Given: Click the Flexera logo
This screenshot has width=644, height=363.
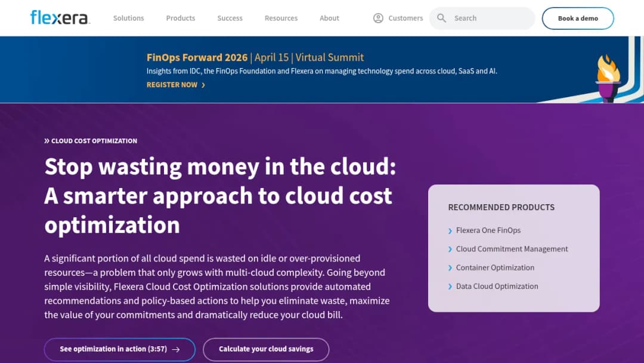Looking at the screenshot, I should click(60, 18).
